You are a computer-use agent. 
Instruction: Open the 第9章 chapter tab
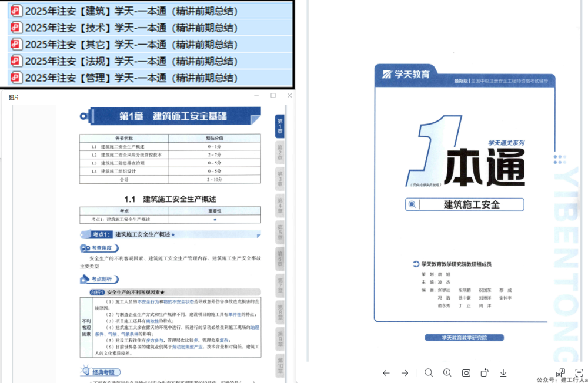pyautogui.click(x=280, y=339)
